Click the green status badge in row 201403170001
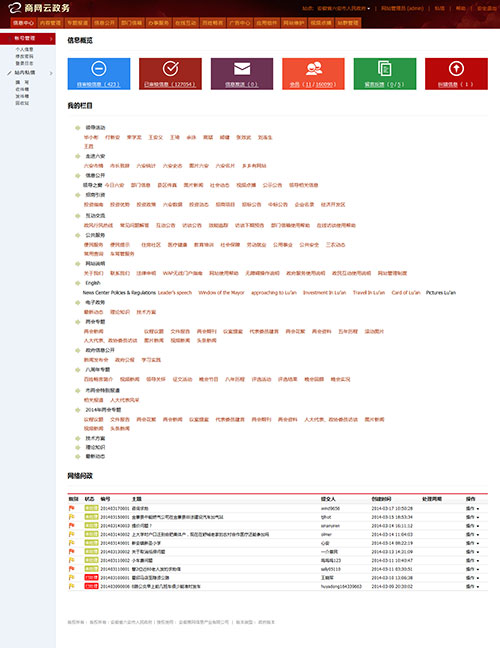The image size is (500, 648). (91, 508)
